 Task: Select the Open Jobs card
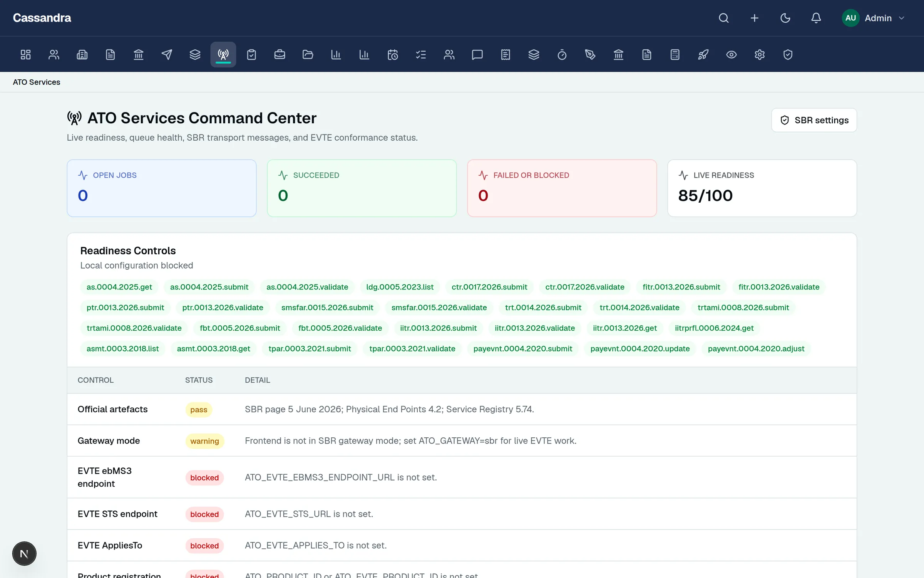point(162,188)
